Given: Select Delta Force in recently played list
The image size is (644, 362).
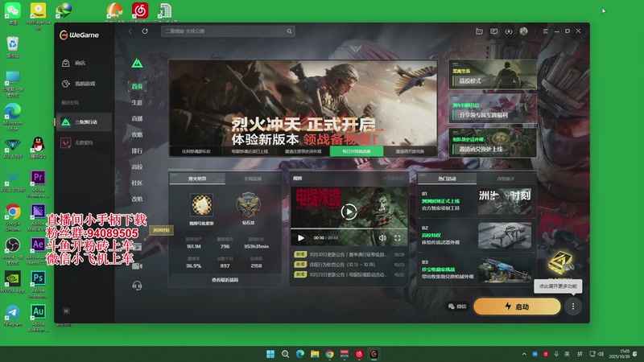Looking at the screenshot, I should point(84,122).
